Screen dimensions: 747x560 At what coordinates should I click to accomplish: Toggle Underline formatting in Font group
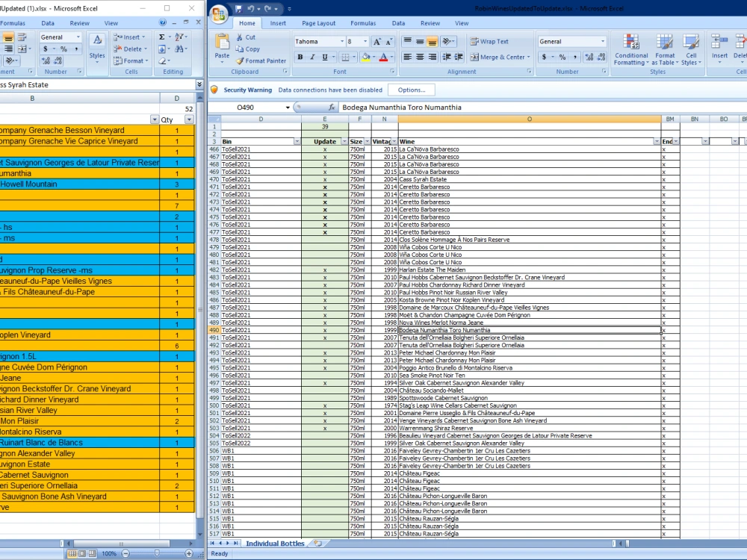click(x=325, y=57)
